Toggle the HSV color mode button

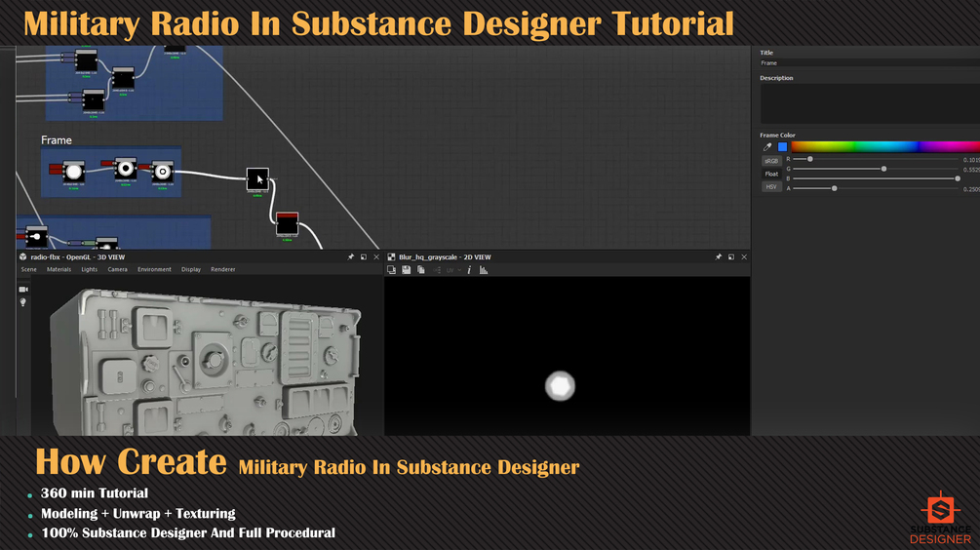[771, 187]
